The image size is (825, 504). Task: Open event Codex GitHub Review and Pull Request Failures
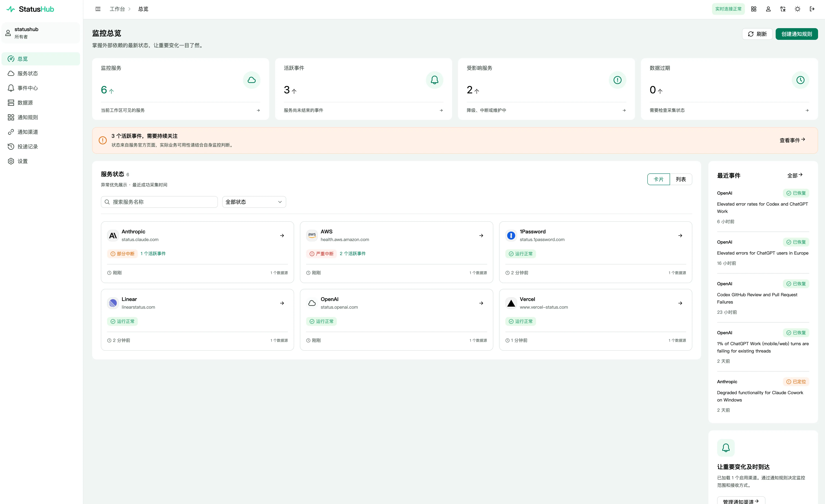coord(757,298)
